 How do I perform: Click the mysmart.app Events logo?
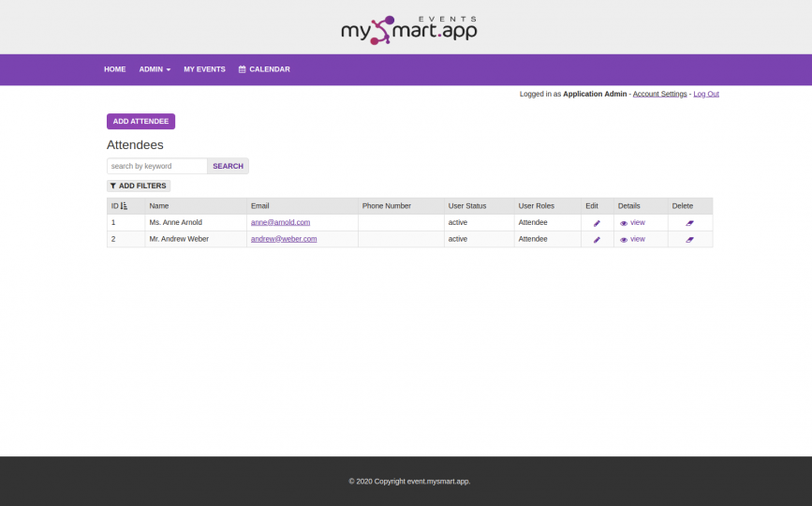point(409,30)
